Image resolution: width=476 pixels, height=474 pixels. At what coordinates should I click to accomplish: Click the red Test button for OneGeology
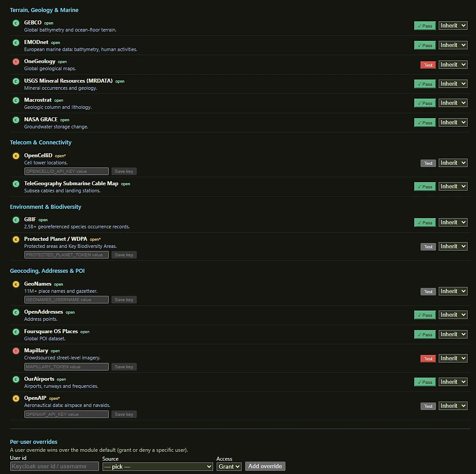pos(428,65)
